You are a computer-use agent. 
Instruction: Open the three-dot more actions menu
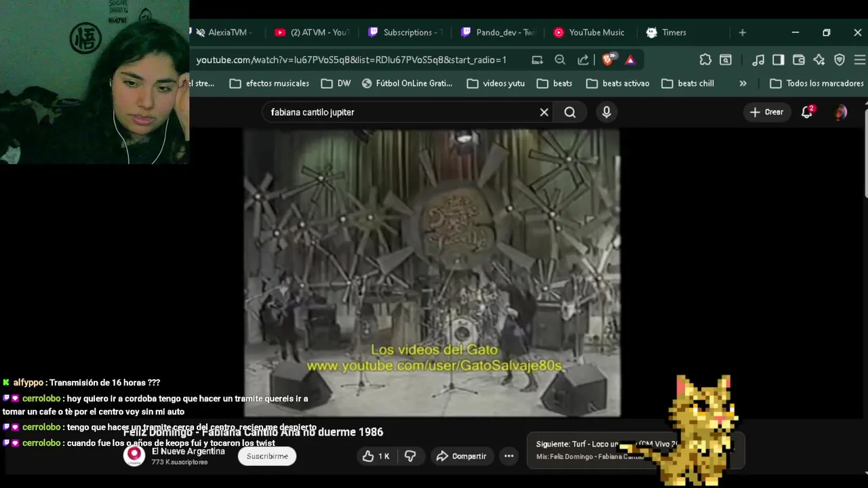pos(509,456)
